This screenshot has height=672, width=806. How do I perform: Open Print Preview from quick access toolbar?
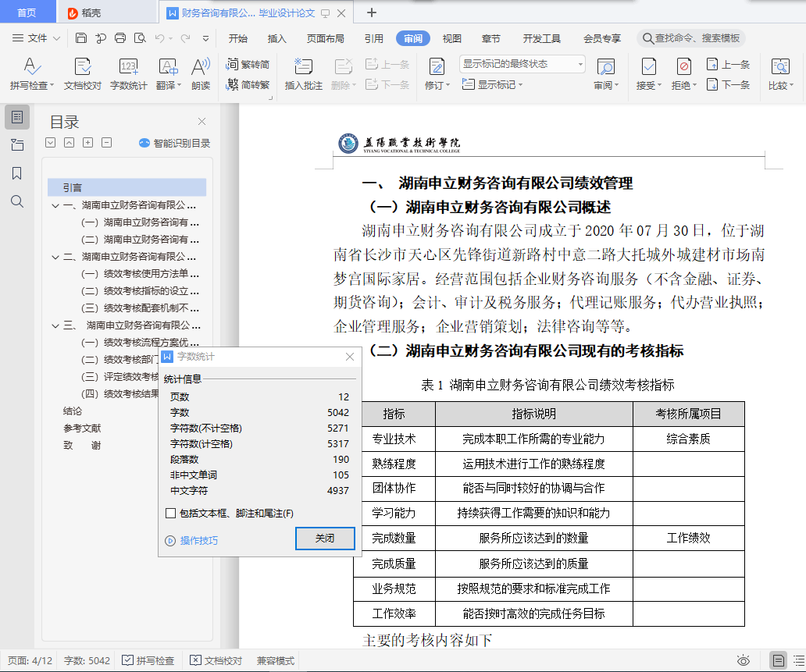pos(140,38)
